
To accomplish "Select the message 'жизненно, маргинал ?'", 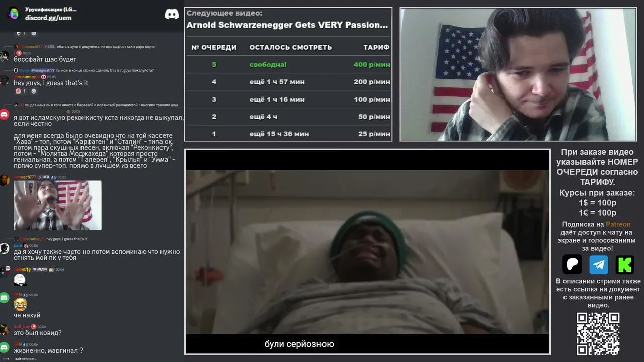I will coord(48,350).
